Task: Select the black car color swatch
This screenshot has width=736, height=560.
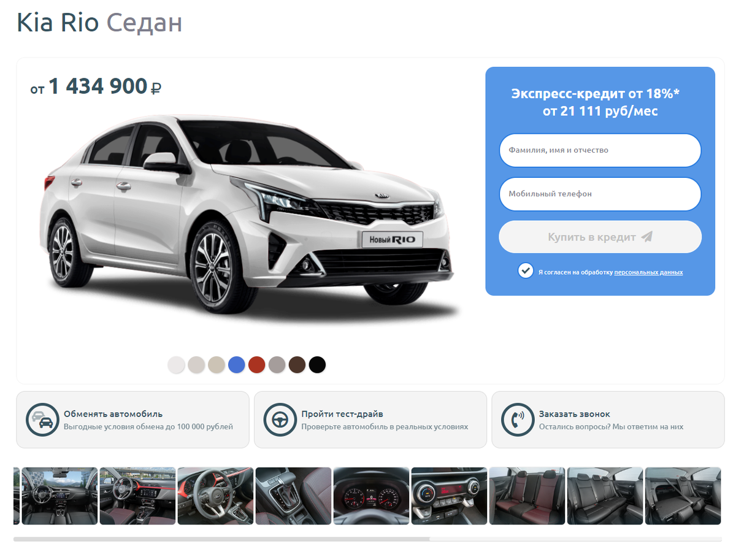Action: click(x=317, y=365)
